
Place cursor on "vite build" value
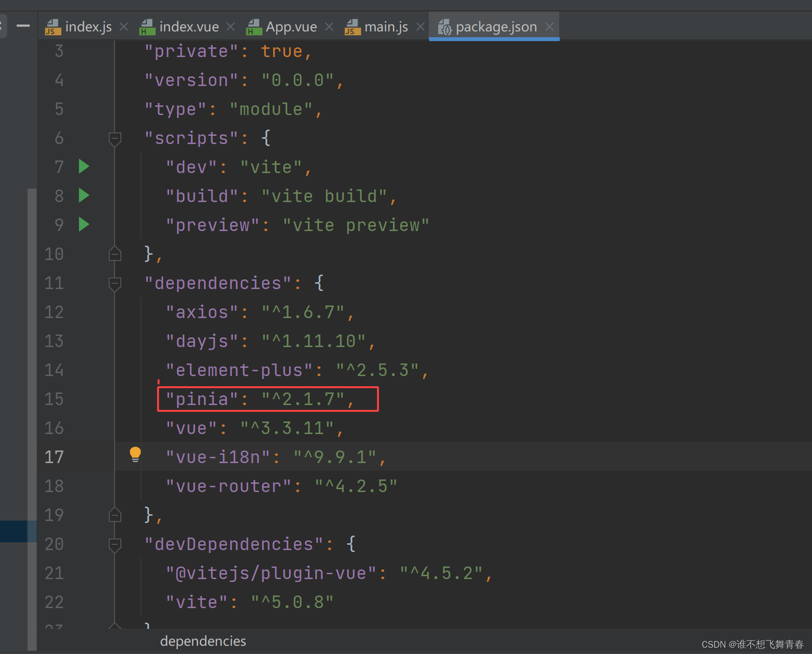pos(324,196)
